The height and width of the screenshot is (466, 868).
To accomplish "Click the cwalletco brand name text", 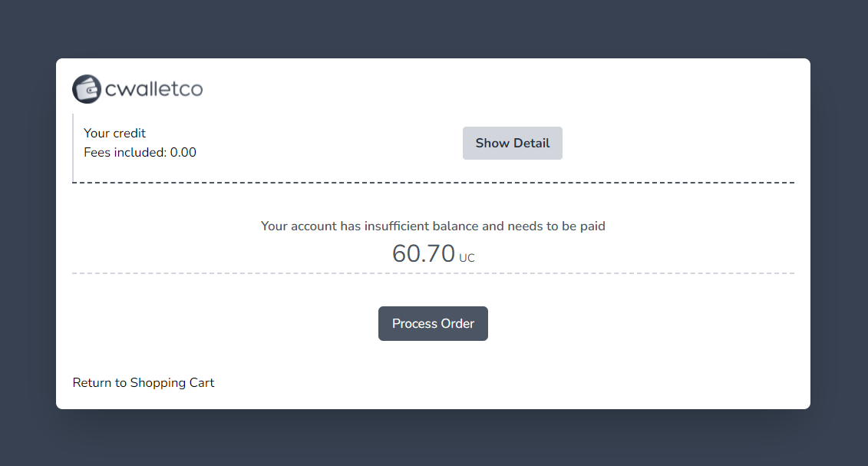I will tap(153, 89).
